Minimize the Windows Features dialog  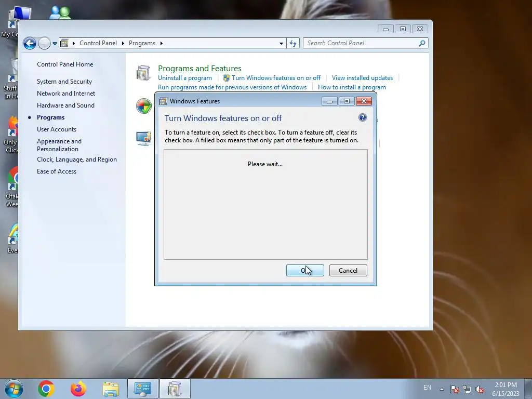(x=329, y=101)
